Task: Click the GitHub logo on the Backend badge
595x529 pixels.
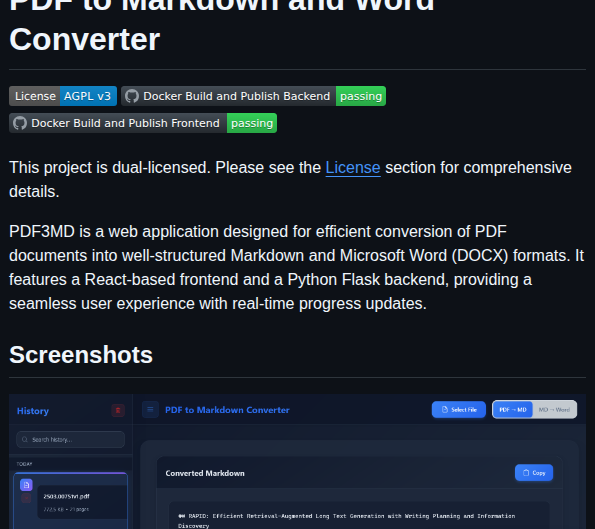Action: coord(132,96)
